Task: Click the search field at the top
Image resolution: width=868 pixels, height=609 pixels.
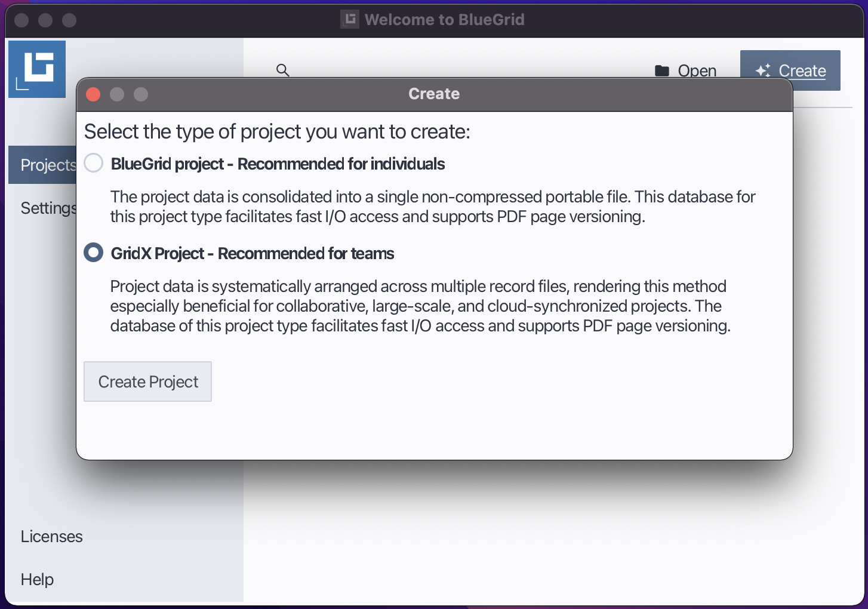Action: point(358,70)
